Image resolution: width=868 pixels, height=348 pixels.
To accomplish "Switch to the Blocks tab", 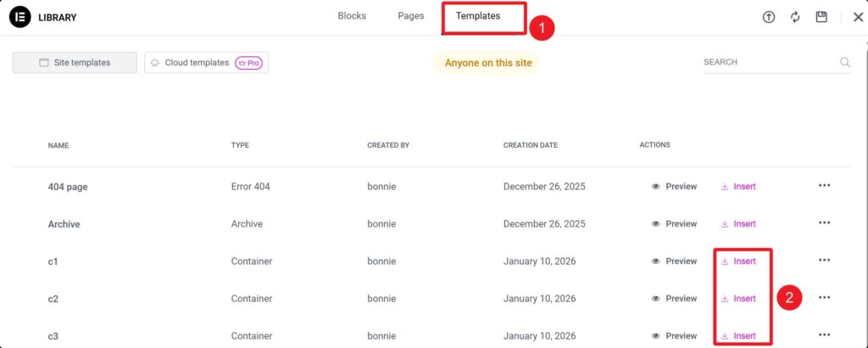I will [x=352, y=16].
